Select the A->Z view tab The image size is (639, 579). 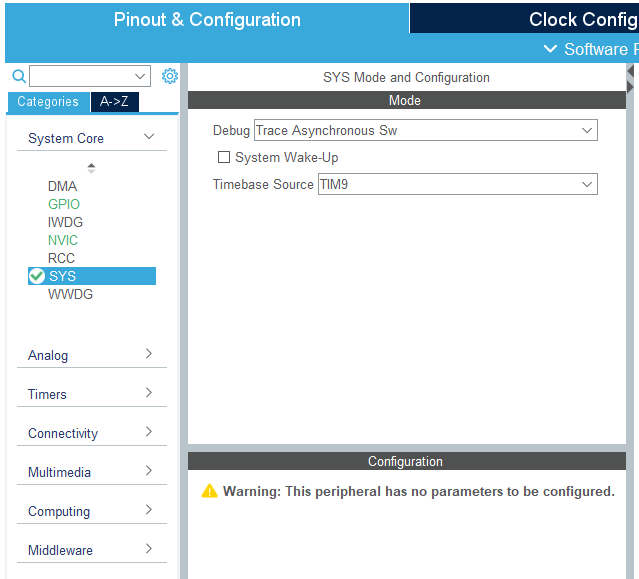pos(114,101)
